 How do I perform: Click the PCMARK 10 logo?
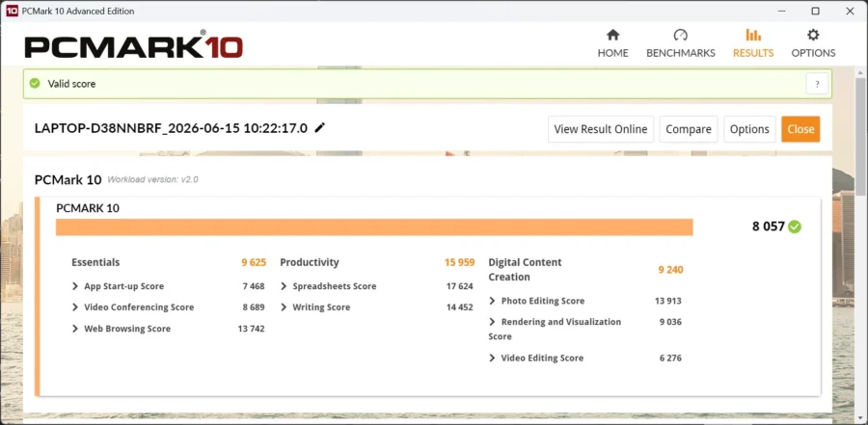(133, 44)
